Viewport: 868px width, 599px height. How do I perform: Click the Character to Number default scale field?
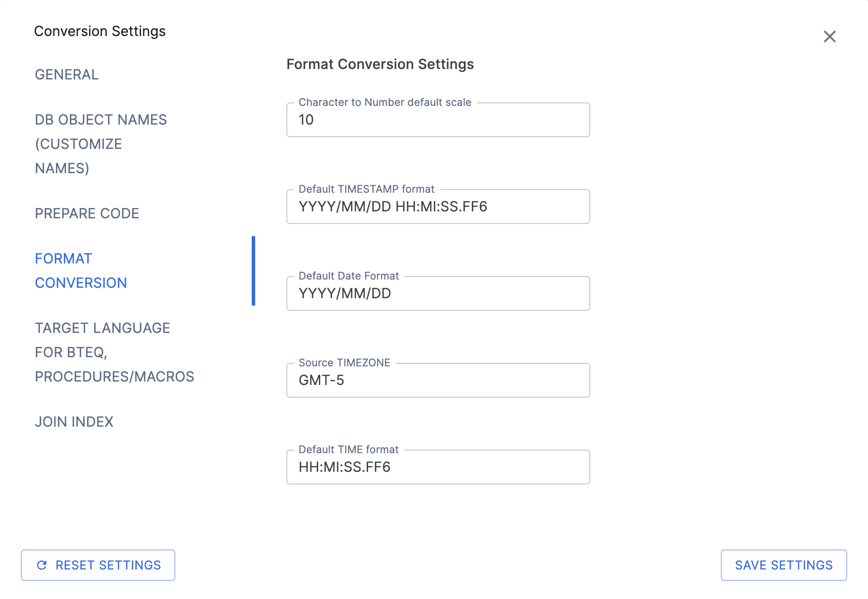[437, 120]
